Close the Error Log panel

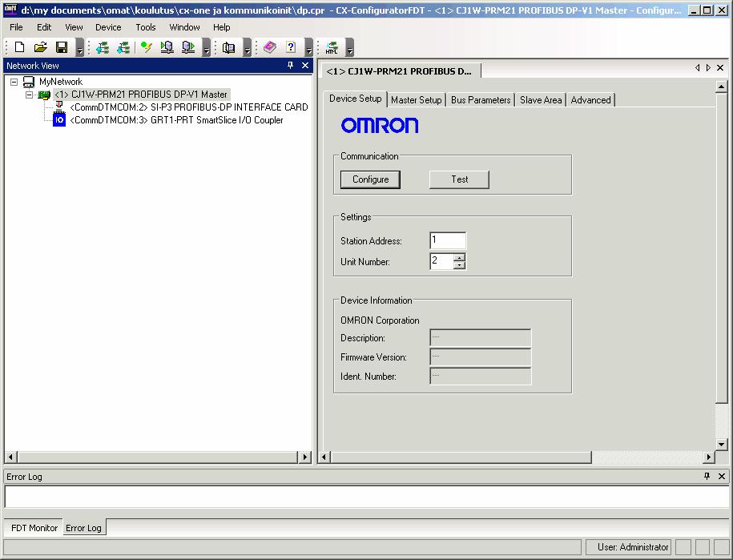(x=722, y=476)
